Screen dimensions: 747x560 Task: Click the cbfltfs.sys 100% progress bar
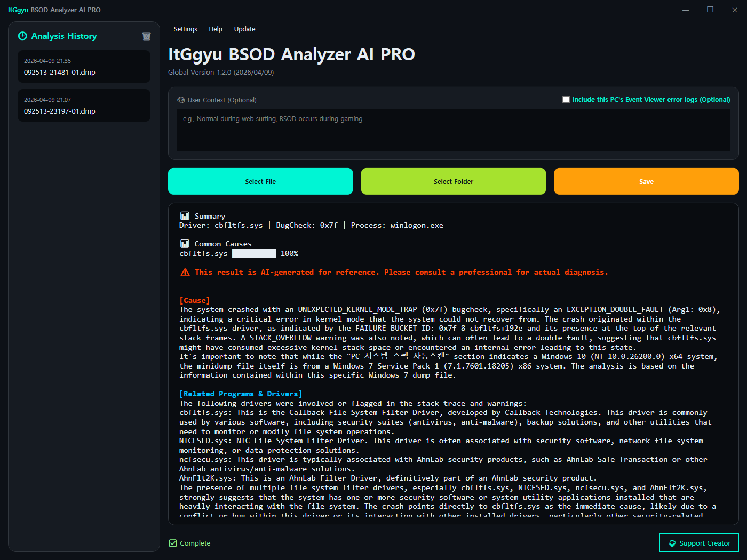tap(254, 253)
